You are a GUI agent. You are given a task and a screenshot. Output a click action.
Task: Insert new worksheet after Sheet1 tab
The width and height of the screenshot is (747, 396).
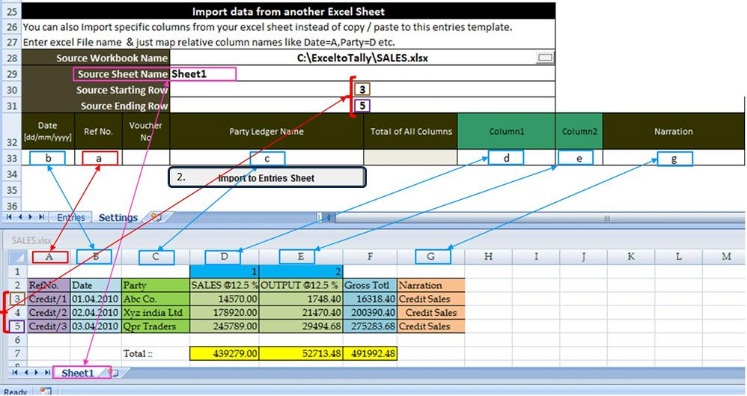tap(114, 373)
